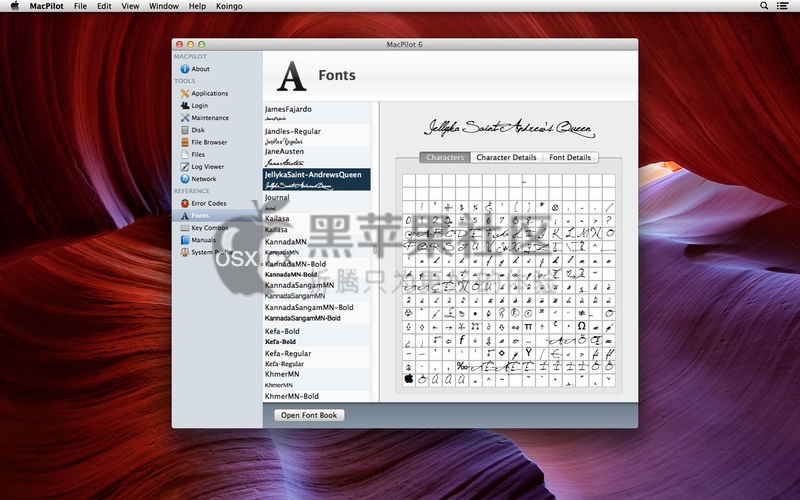
Task: Switch to the Characters tab
Action: (x=445, y=157)
